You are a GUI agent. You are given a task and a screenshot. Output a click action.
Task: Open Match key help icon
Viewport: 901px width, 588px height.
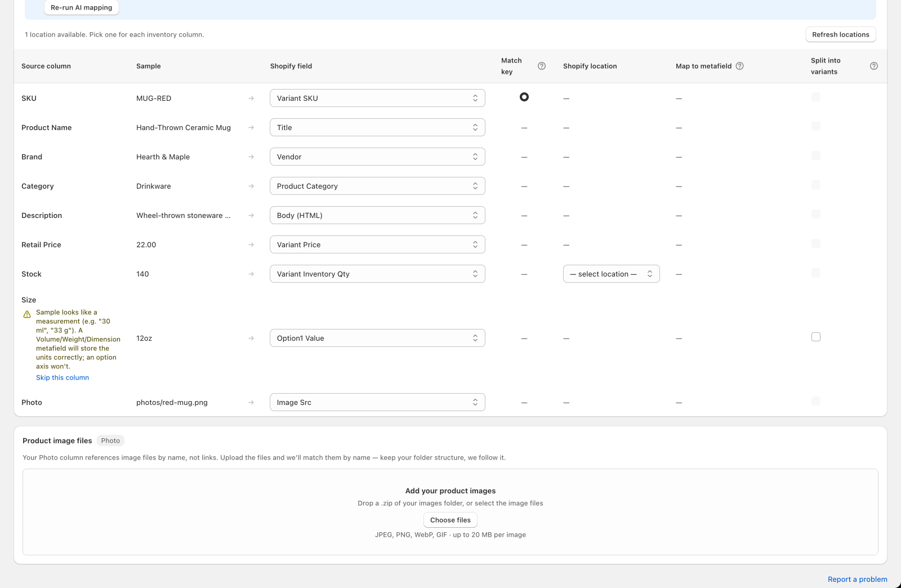pos(542,66)
